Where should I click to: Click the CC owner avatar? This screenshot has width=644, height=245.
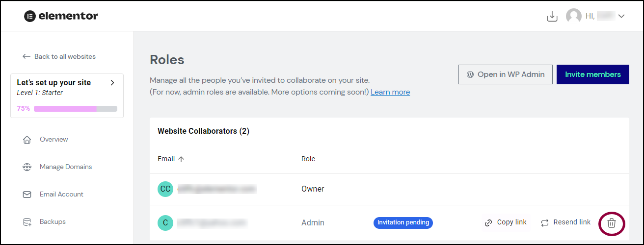(x=165, y=189)
